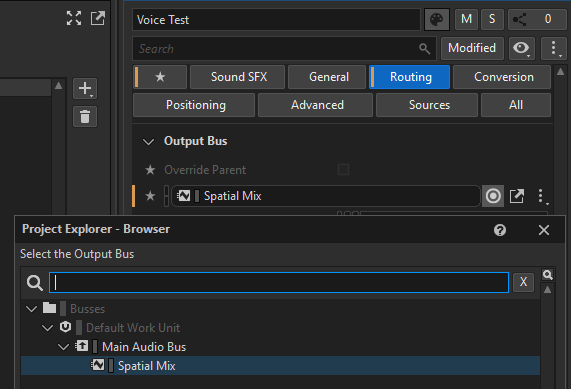Open the Conversion tab
The image size is (571, 389).
pos(502,77)
